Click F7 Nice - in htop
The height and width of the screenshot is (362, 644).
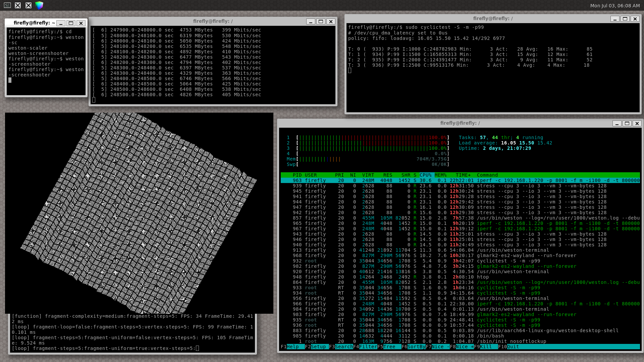437,347
